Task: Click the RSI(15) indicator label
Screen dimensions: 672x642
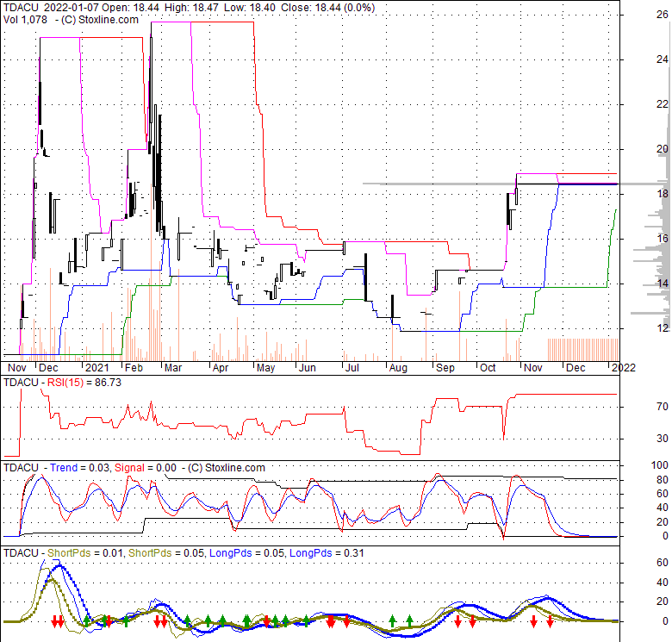Action: point(65,383)
